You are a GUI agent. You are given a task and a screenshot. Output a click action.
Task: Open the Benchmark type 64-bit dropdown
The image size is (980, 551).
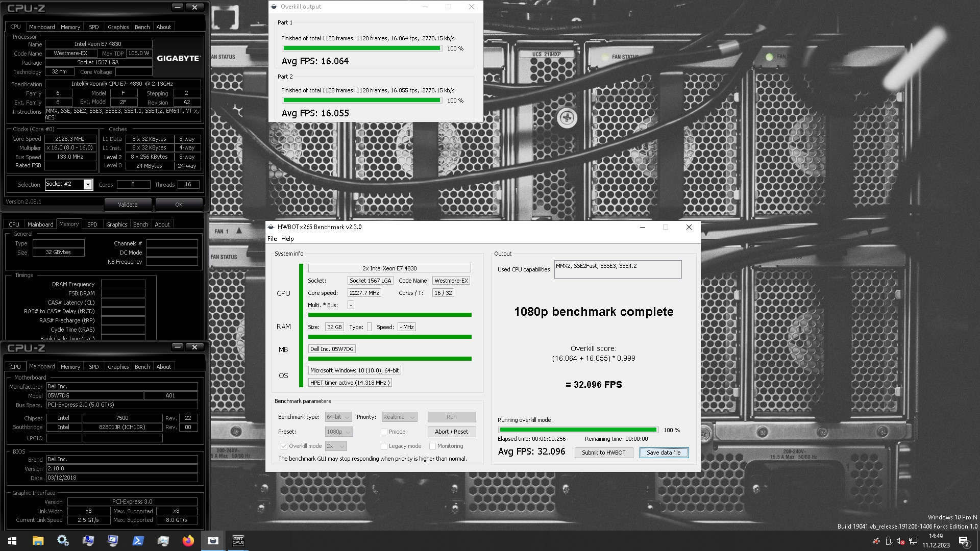tap(338, 417)
